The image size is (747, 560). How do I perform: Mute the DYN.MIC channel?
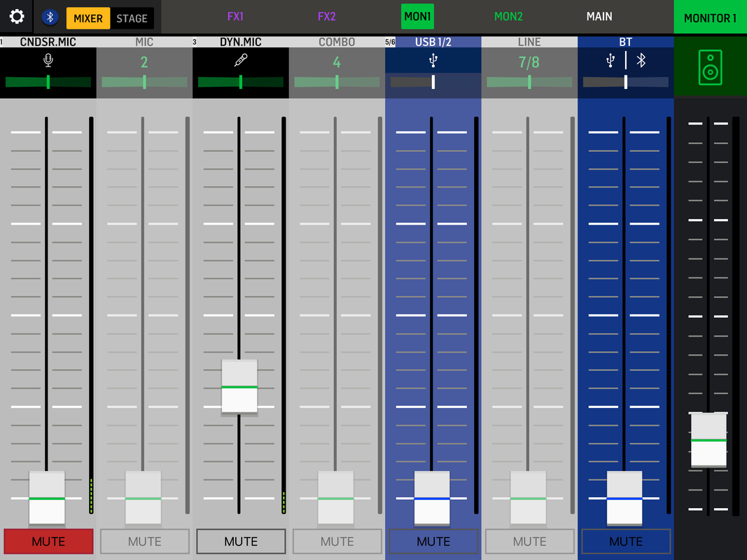tap(241, 541)
